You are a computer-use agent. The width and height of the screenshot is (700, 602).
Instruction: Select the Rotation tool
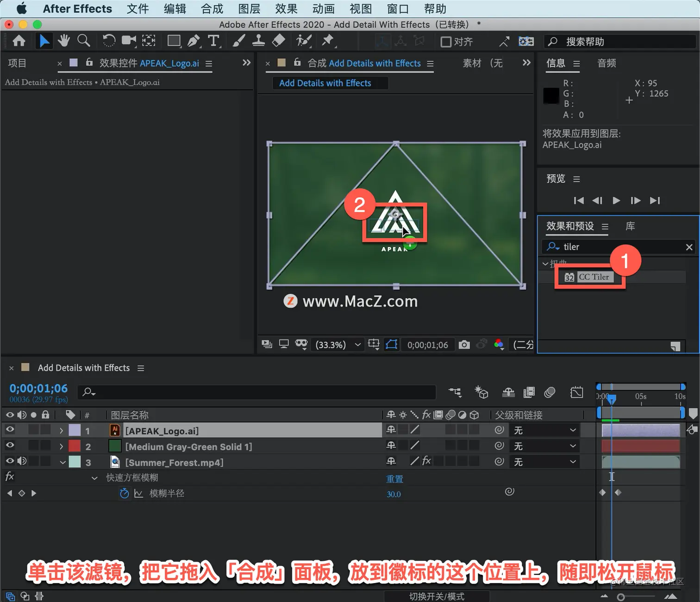pos(108,41)
